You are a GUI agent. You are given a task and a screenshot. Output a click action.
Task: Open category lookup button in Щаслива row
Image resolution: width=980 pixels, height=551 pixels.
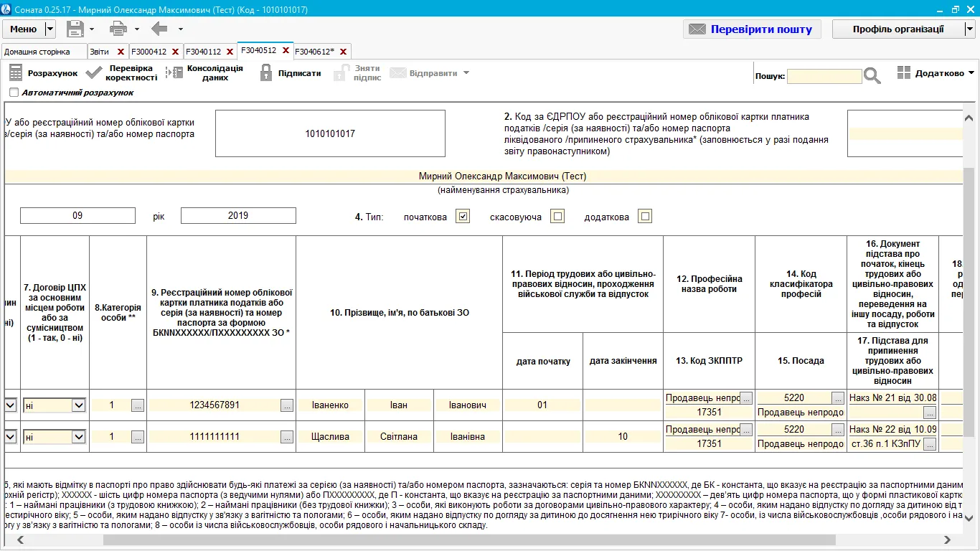point(138,437)
